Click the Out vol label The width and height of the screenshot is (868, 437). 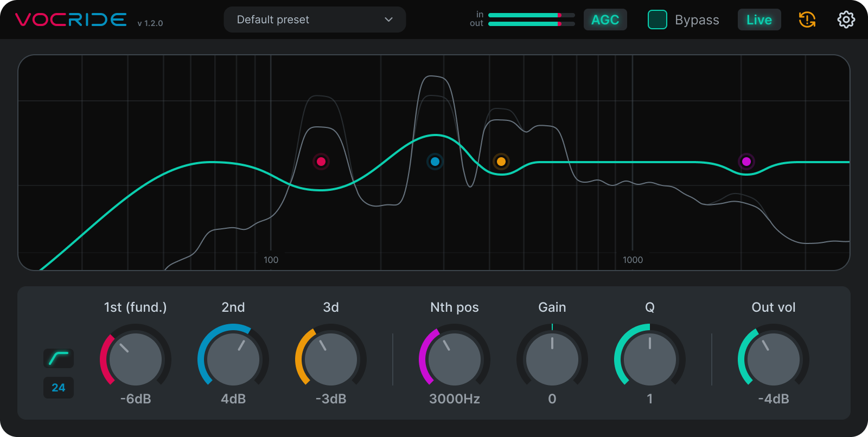click(x=774, y=307)
